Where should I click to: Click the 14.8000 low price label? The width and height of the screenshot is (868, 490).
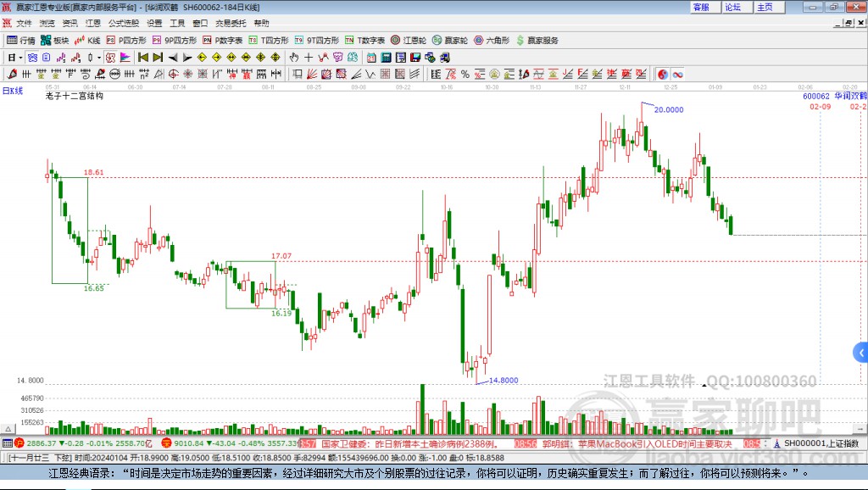[504, 381]
